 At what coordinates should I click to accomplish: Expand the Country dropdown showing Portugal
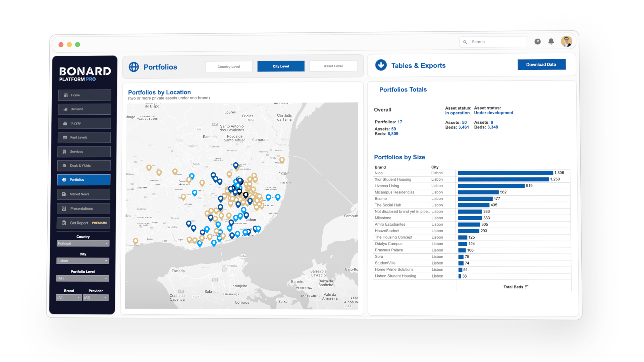(83, 243)
